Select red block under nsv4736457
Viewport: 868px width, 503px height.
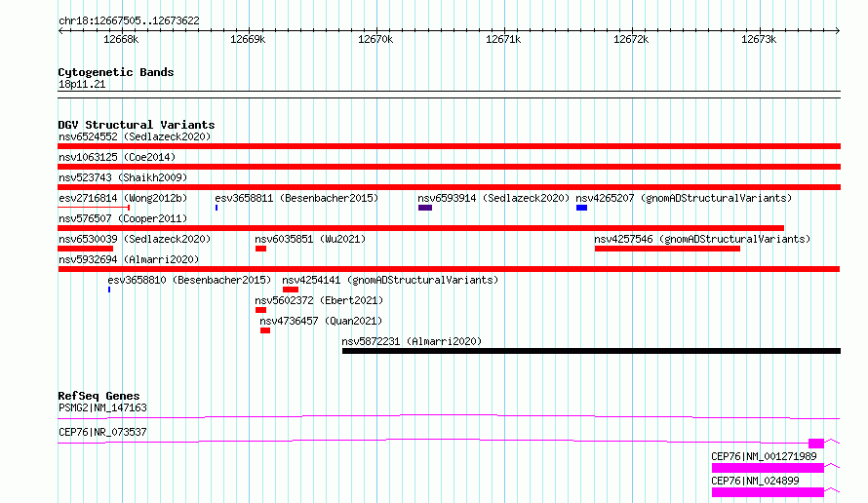[265, 330]
